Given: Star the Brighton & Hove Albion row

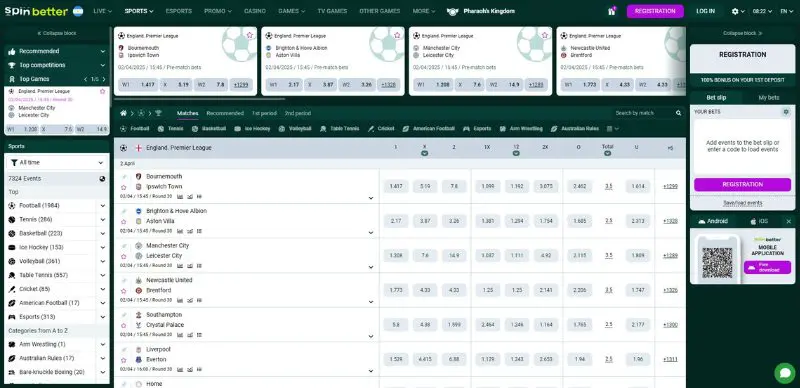Looking at the screenshot, I should (x=123, y=222).
